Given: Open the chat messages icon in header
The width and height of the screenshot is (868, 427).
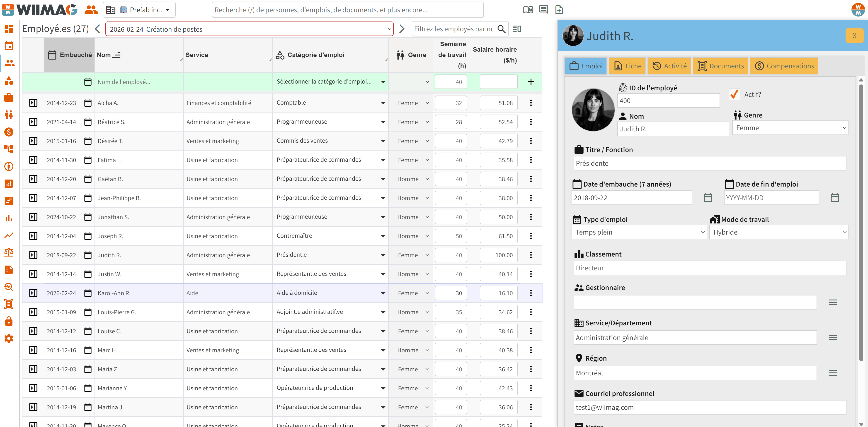Looking at the screenshot, I should point(543,10).
